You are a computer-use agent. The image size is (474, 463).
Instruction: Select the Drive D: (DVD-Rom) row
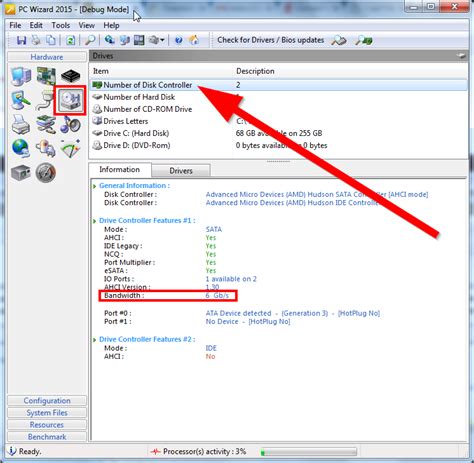tap(279, 145)
